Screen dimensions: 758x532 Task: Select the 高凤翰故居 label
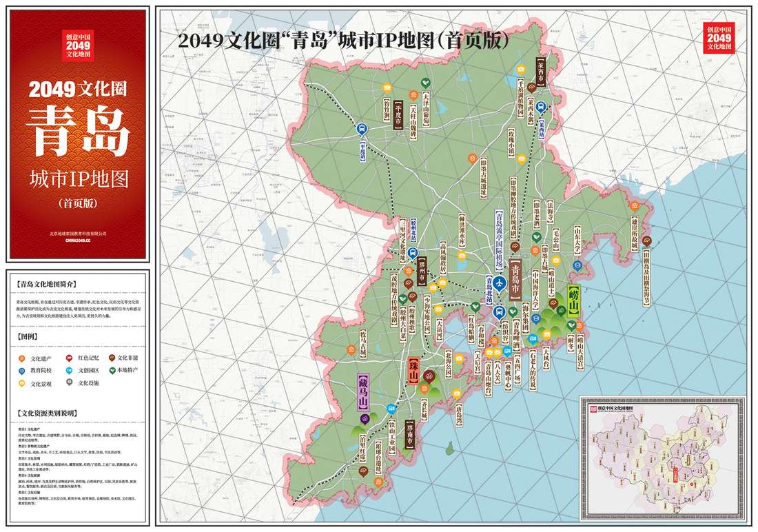pyautogui.click(x=443, y=258)
